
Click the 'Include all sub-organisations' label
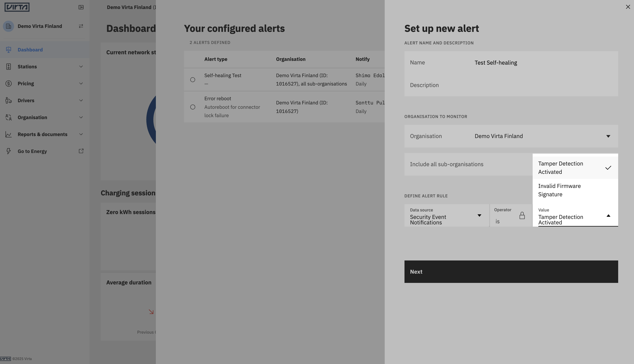coord(446,164)
